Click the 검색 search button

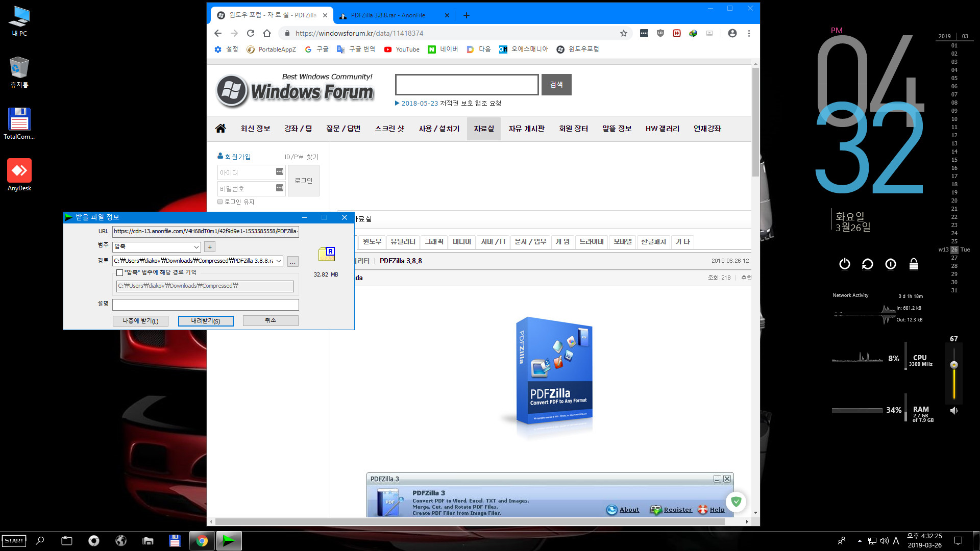pyautogui.click(x=556, y=85)
